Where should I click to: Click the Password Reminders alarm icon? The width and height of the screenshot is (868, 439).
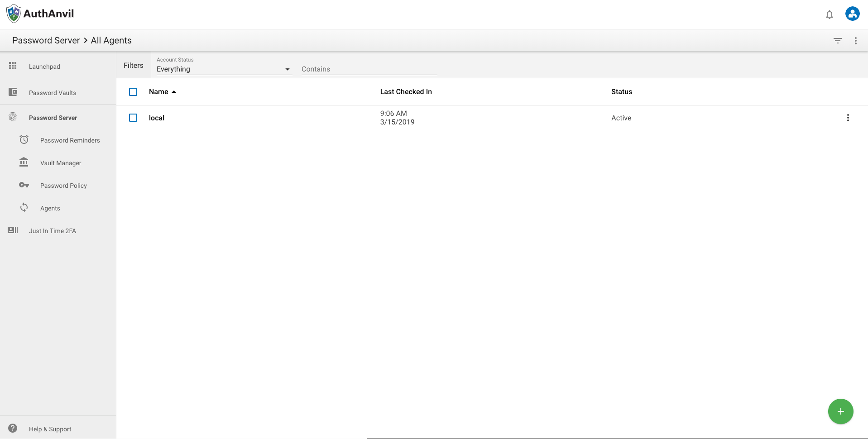tap(24, 140)
